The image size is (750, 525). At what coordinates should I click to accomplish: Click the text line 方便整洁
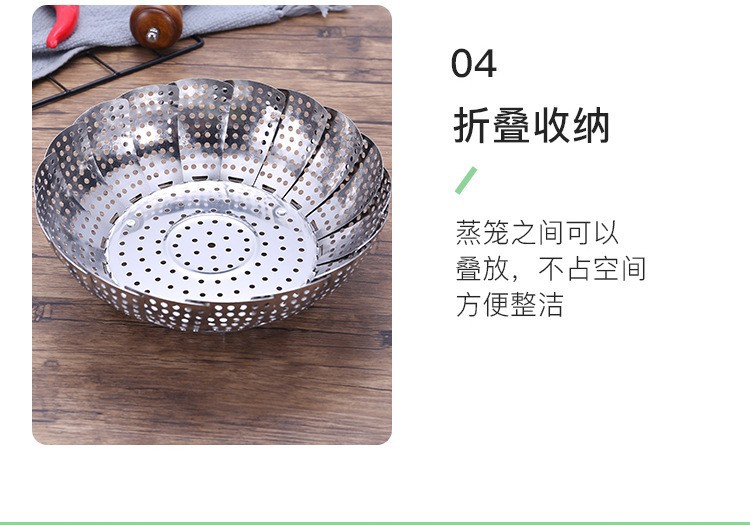tap(509, 305)
